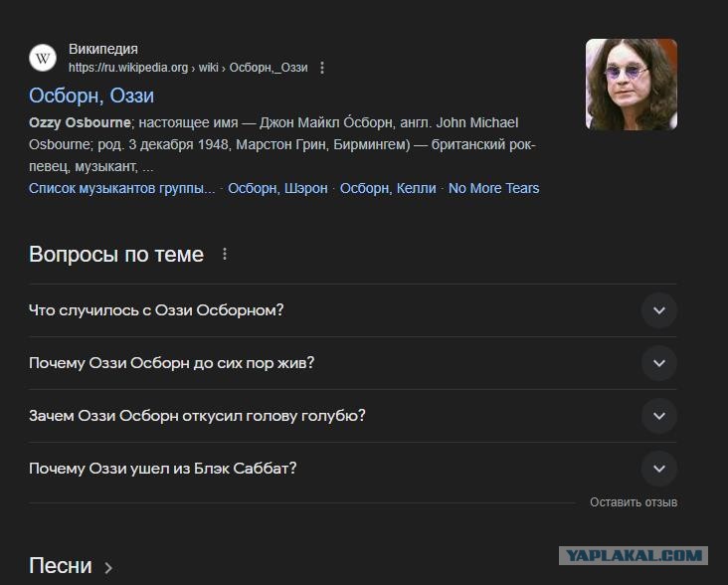Open the No More Tears sitelink
This screenshot has height=585, width=728.
493,188
